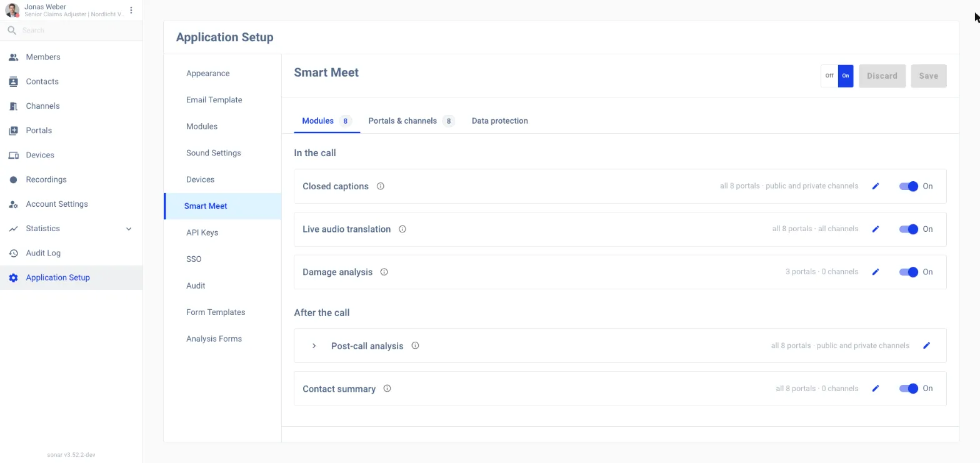Image resolution: width=980 pixels, height=463 pixels.
Task: Click the Recordings dot icon
Action: pyautogui.click(x=13, y=180)
